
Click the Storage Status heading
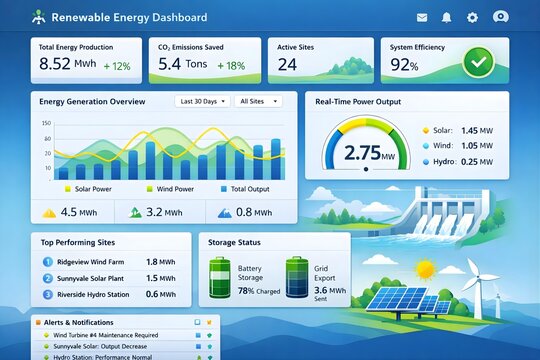[x=234, y=243]
